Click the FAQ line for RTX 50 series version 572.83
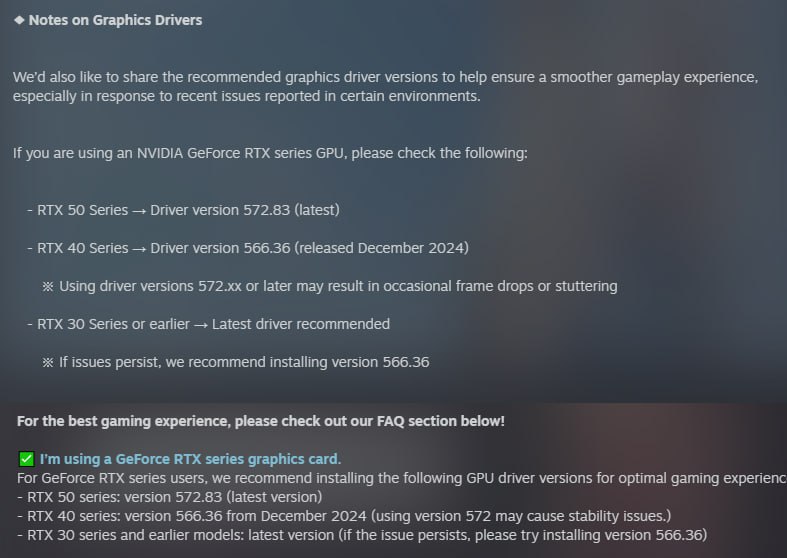This screenshot has width=787, height=558. (x=170, y=497)
